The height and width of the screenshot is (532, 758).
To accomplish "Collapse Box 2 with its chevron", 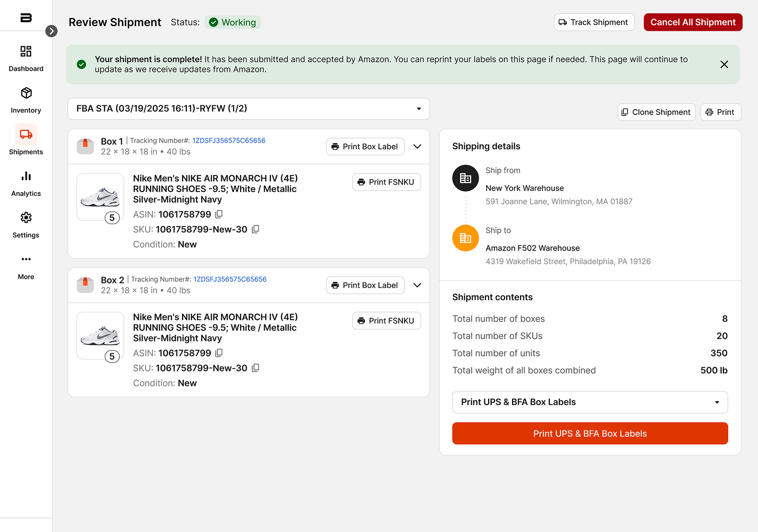I will coord(417,286).
